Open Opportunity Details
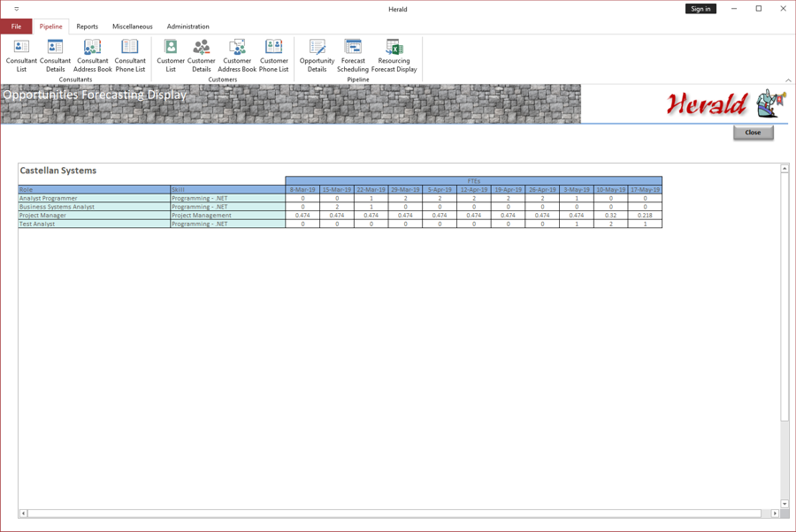The width and height of the screenshot is (796, 532). (x=317, y=56)
